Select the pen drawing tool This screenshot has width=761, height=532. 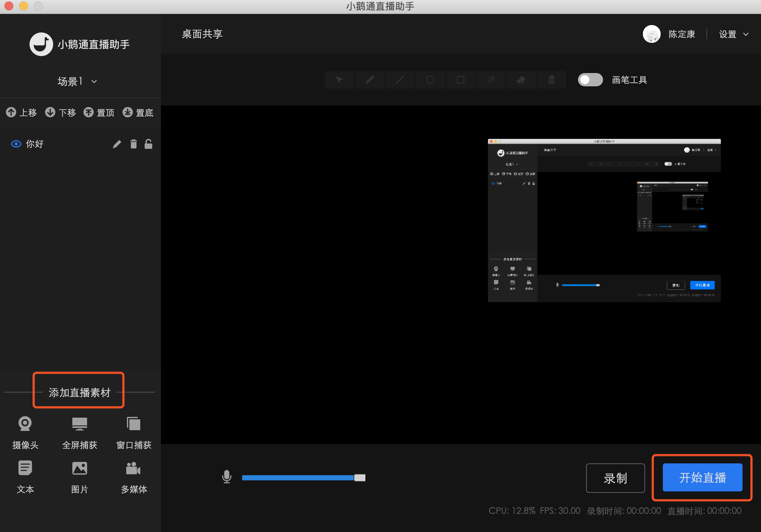tap(369, 79)
